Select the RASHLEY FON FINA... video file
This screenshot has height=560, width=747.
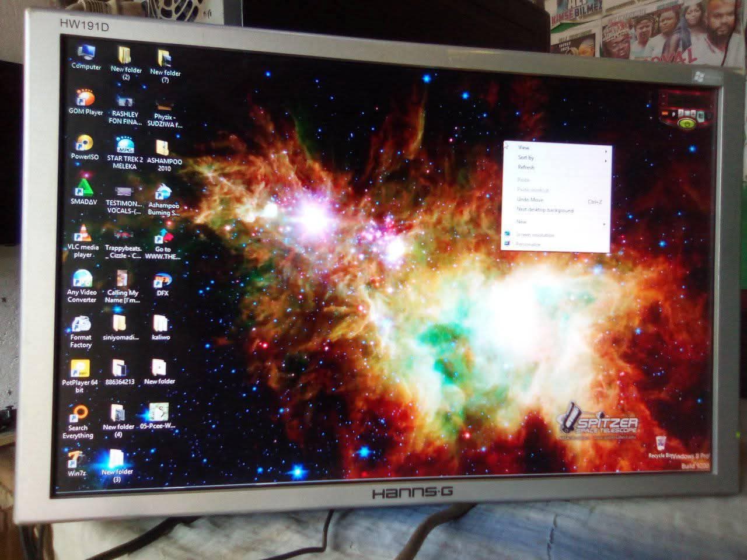tap(125, 110)
